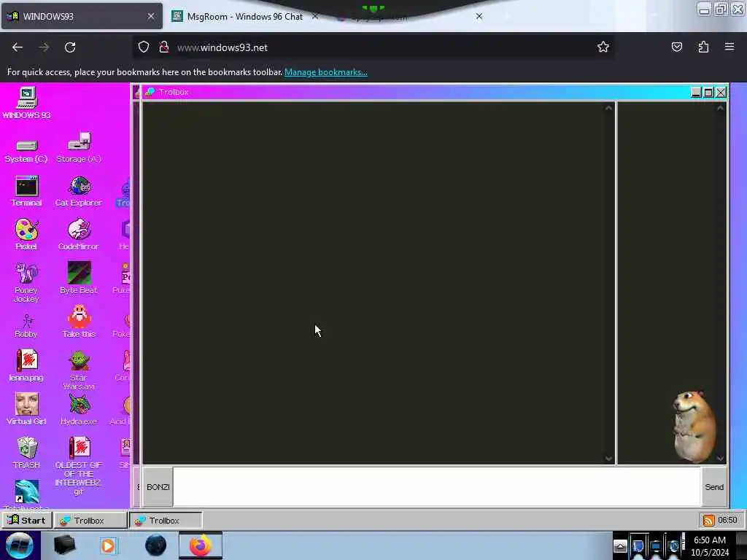Open the Piskel paint icon
This screenshot has width=747, height=560.
click(26, 235)
